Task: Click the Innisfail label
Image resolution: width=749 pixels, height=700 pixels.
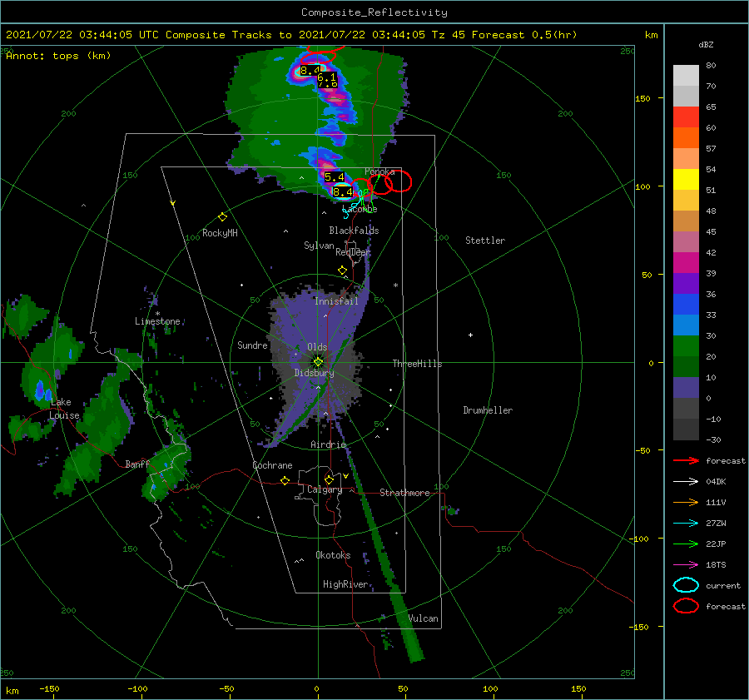Action: pos(336,301)
